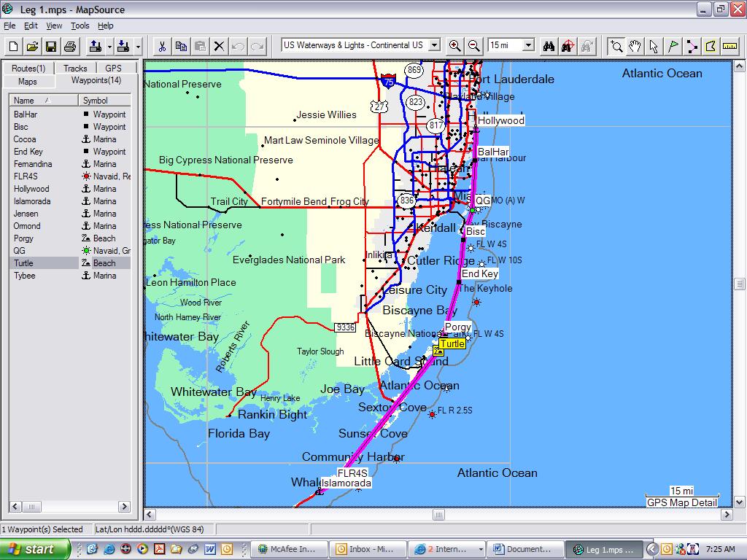
Task: Select the Cocoa waypoint row
Action: click(69, 139)
